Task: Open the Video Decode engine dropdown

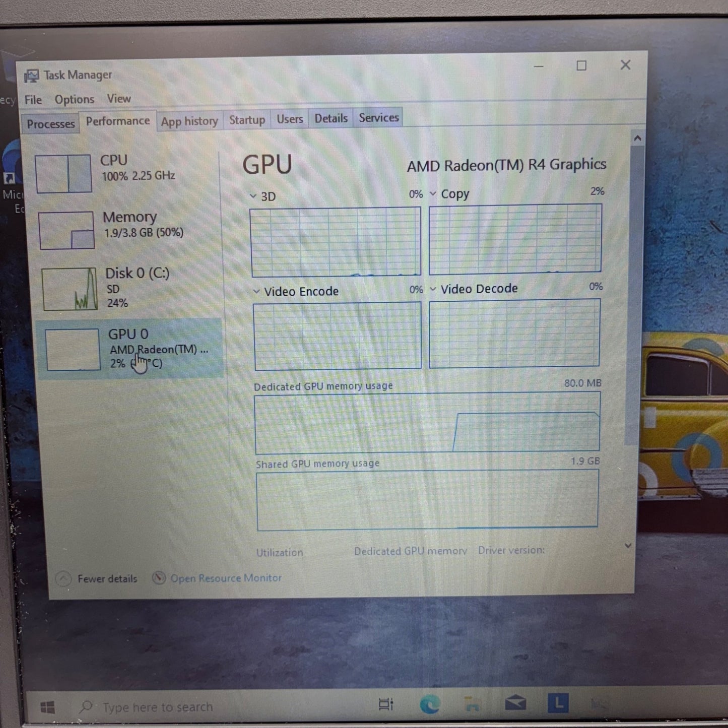Action: click(433, 289)
